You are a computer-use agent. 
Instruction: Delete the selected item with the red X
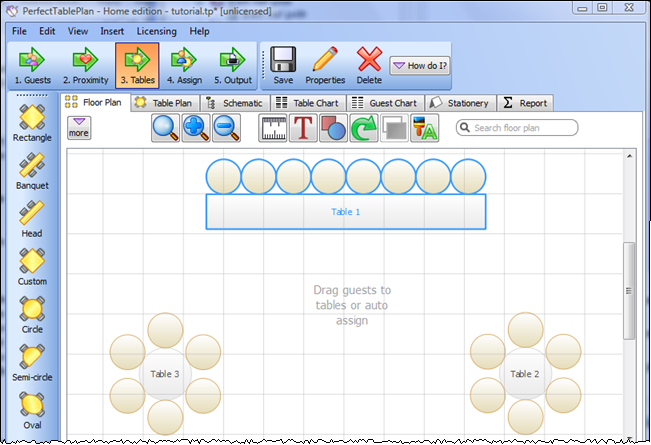369,66
